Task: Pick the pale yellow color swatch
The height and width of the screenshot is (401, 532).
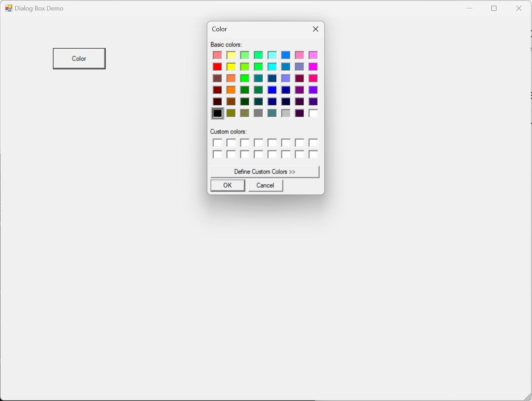Action: pos(231,55)
